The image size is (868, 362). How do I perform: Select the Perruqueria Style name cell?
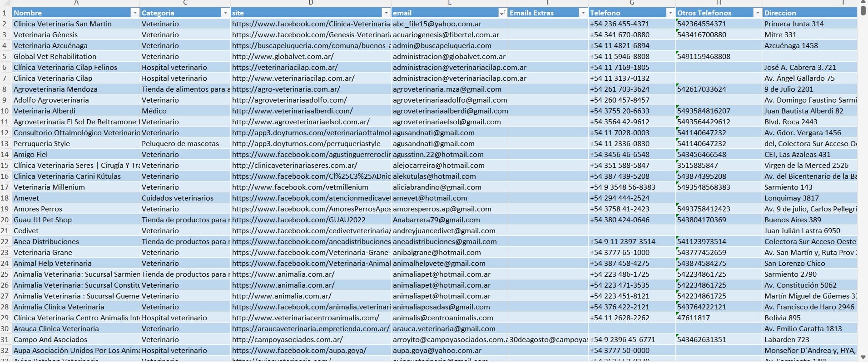tap(76, 143)
